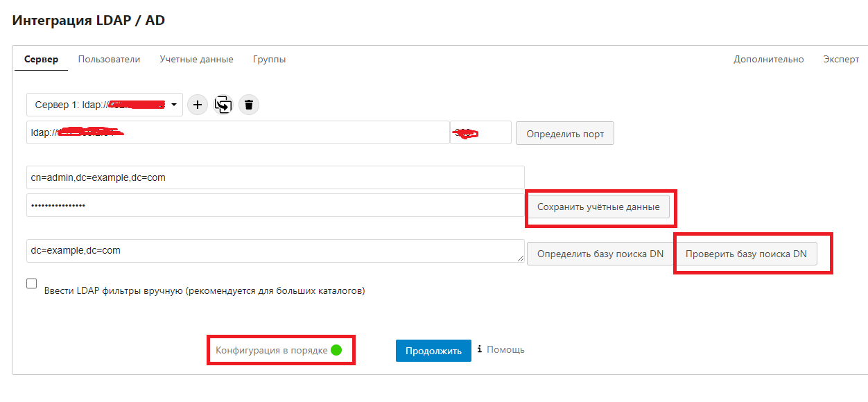
Task: Click the add server plus icon
Action: 198,105
